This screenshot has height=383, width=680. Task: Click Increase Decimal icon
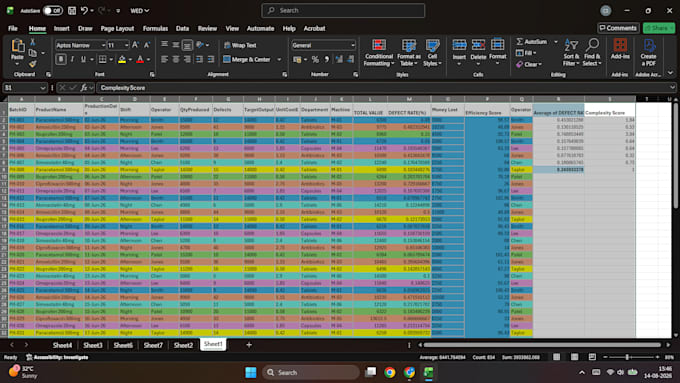click(339, 59)
